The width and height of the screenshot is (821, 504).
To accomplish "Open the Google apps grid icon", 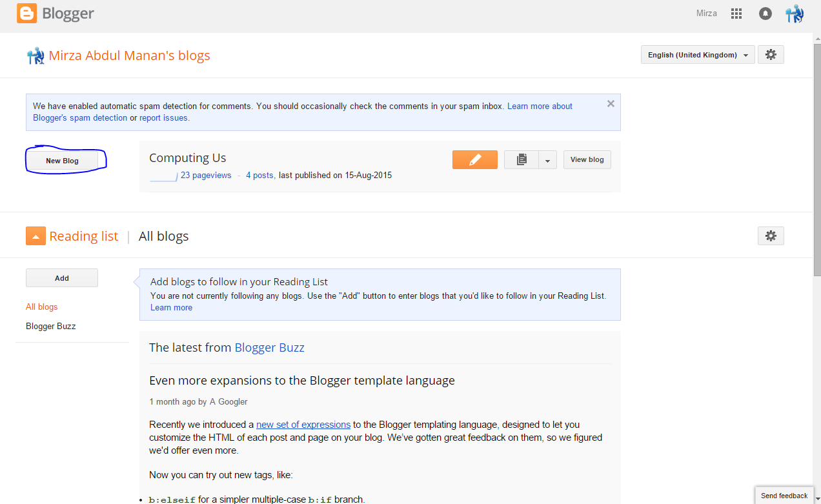I will [x=736, y=14].
